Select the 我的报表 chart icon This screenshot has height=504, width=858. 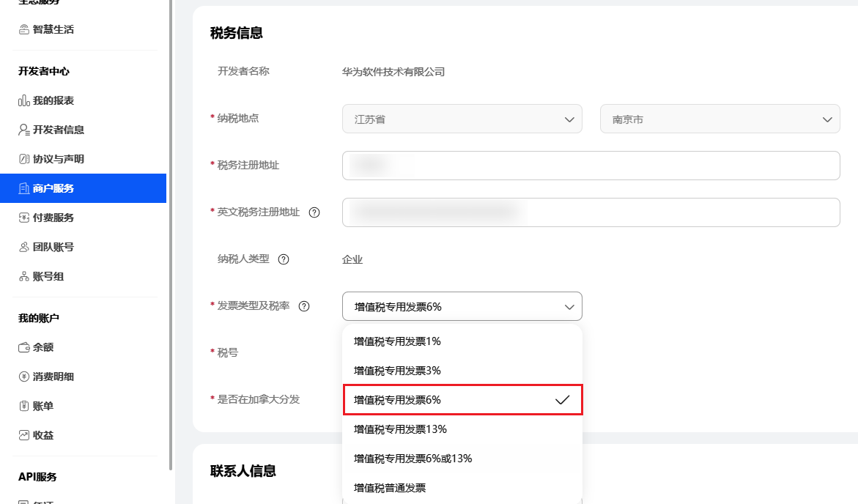[x=24, y=100]
